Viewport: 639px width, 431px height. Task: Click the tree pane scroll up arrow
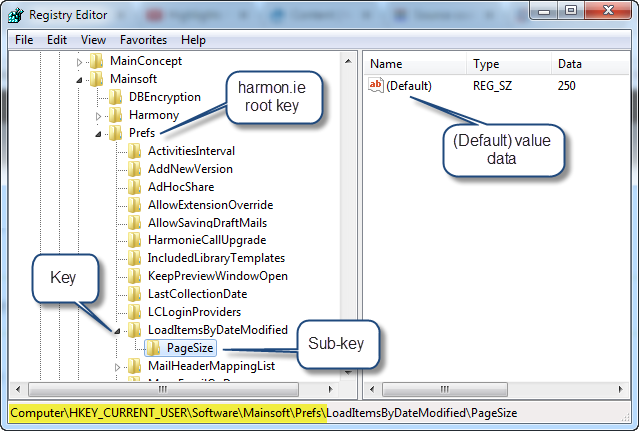pos(348,61)
